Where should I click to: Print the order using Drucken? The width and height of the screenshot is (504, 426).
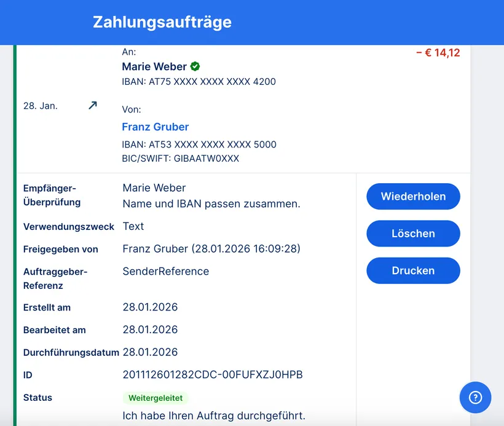pyautogui.click(x=413, y=270)
